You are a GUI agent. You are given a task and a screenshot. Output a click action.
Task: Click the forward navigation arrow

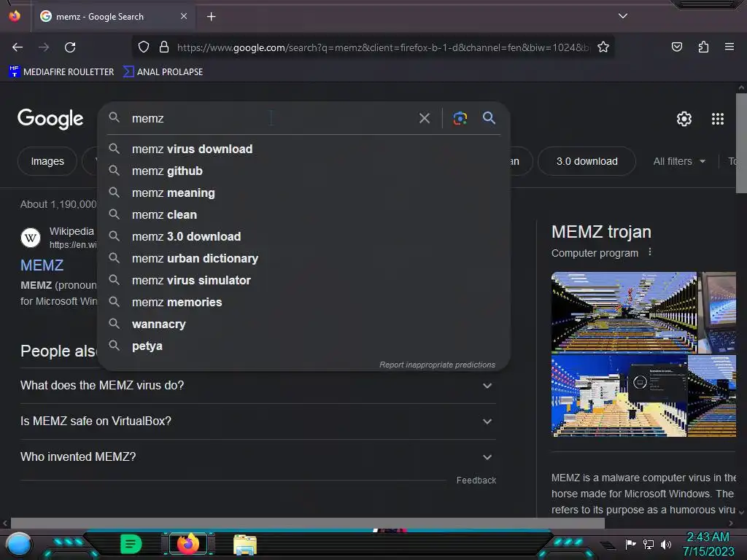click(x=44, y=47)
